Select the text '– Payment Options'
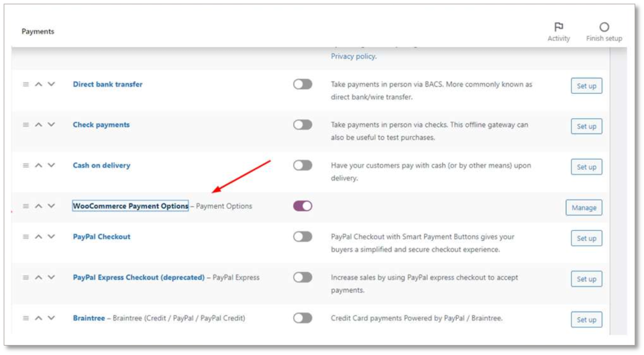Screen dimensions: 644x355 [x=221, y=206]
